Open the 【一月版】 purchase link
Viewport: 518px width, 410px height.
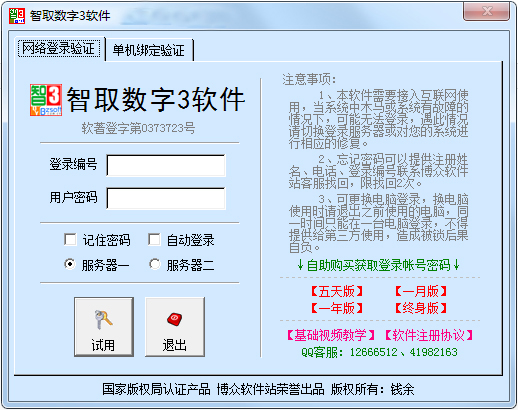coord(421,292)
